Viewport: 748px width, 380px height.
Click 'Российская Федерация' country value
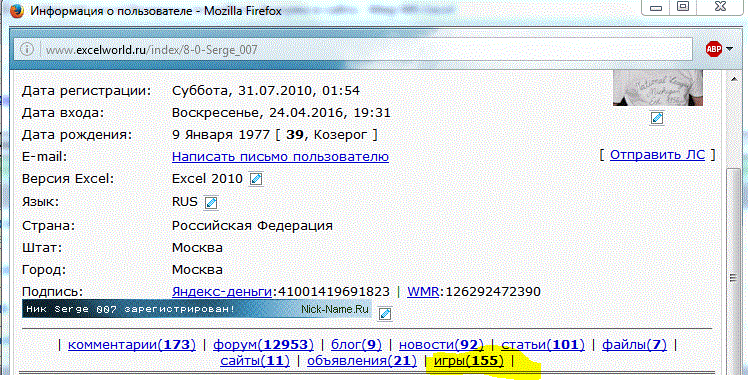point(252,225)
